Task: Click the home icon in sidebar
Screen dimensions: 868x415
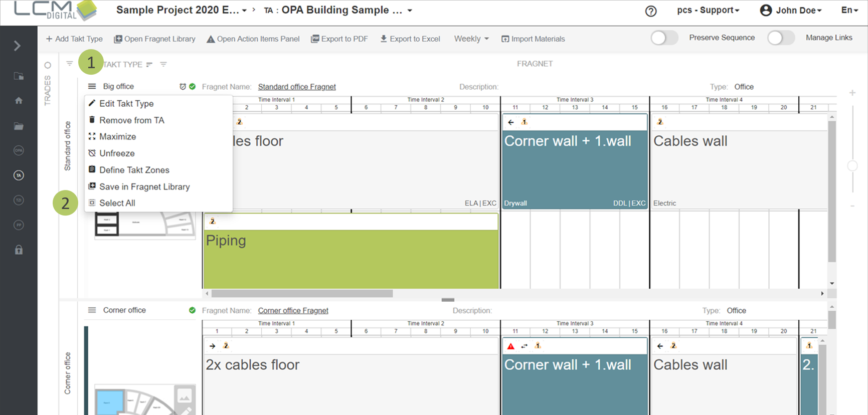Action: pyautogui.click(x=19, y=101)
